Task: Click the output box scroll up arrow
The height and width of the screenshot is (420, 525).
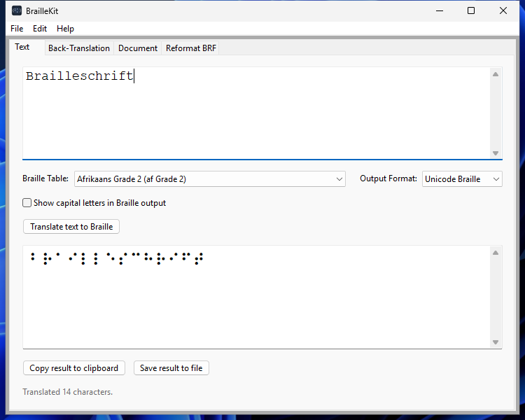Action: (x=496, y=253)
